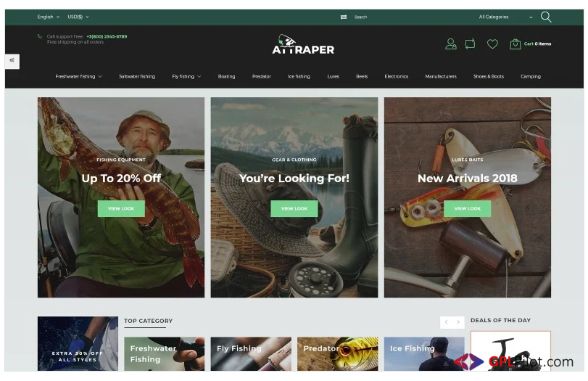The width and height of the screenshot is (588, 381).
Task: Open the Electronics menu item
Action: pos(397,77)
